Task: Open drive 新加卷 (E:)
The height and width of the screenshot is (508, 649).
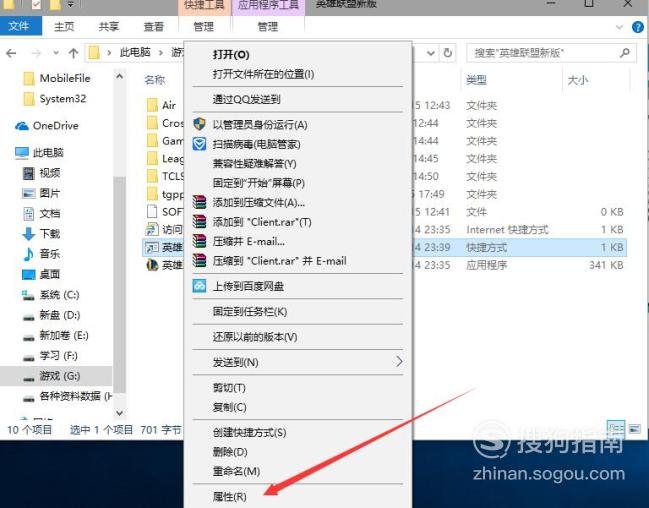Action: click(55, 335)
